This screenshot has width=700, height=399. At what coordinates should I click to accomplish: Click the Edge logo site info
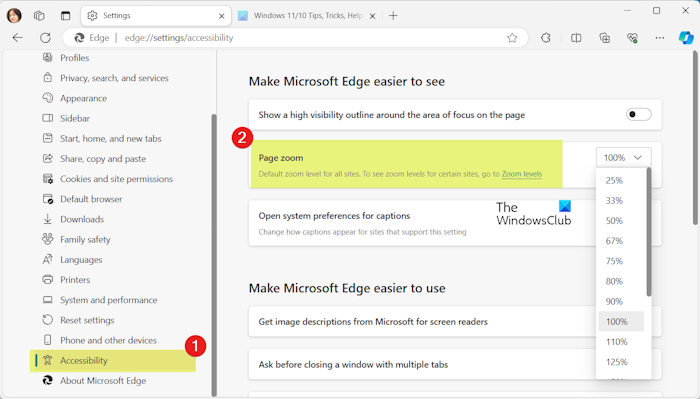[93, 38]
